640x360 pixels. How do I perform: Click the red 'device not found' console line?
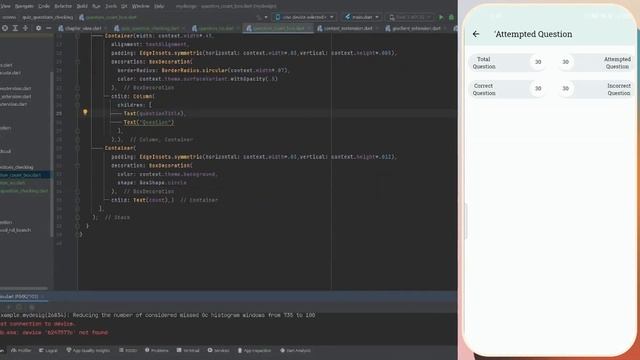[54, 333]
